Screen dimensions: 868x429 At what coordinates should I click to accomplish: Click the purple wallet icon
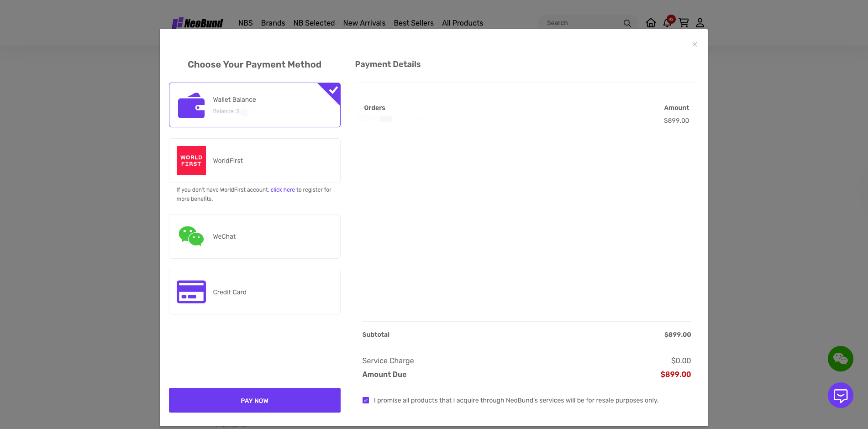tap(191, 105)
